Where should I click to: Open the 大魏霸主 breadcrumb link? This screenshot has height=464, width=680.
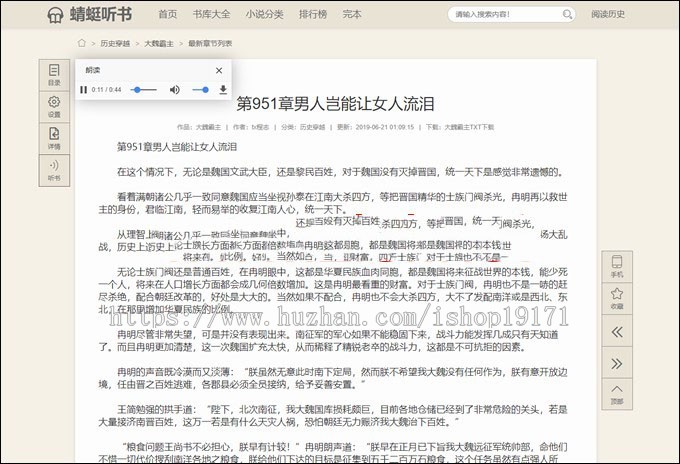point(159,43)
